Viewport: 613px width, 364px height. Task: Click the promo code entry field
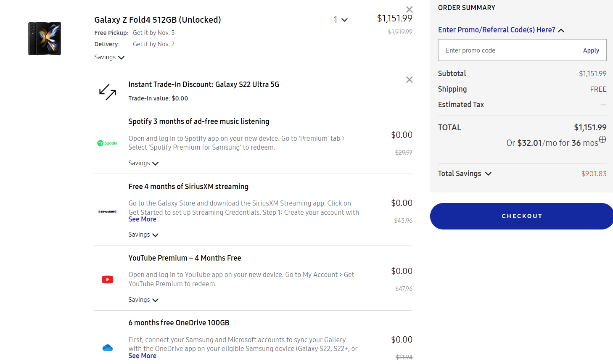click(505, 50)
